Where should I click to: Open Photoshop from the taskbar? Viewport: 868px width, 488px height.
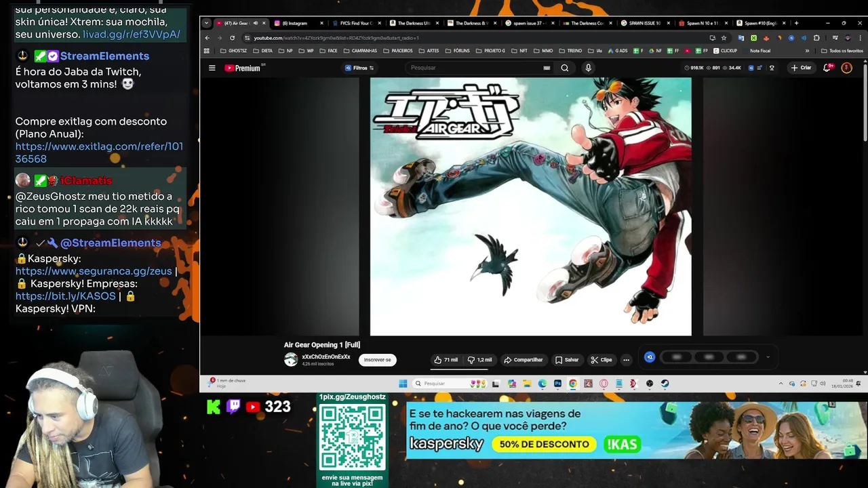click(x=557, y=384)
